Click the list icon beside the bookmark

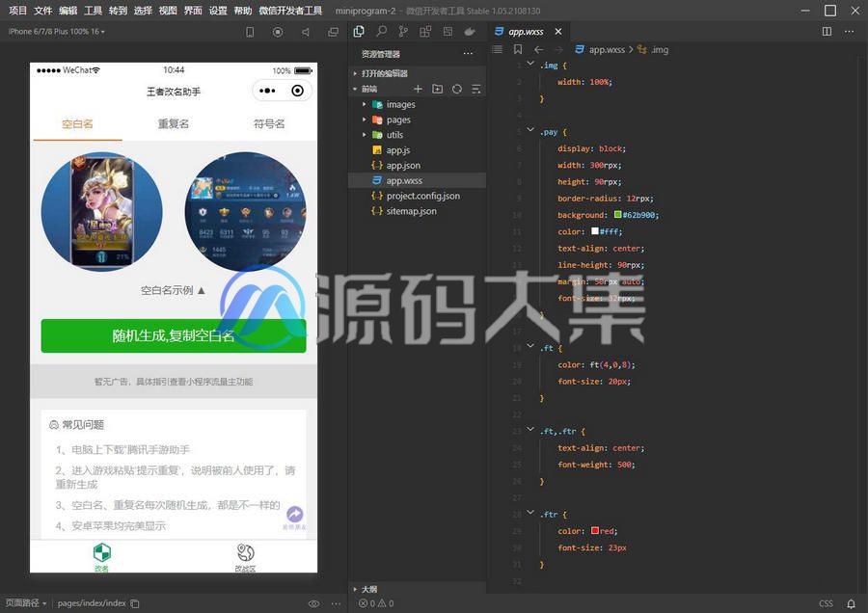pos(497,49)
